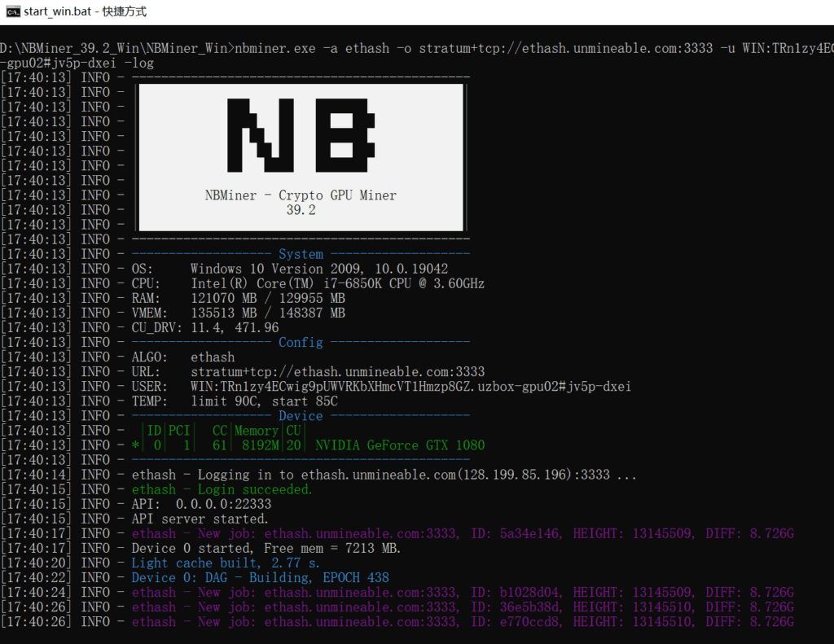Click the Device section header
The image size is (834, 644).
(x=301, y=415)
